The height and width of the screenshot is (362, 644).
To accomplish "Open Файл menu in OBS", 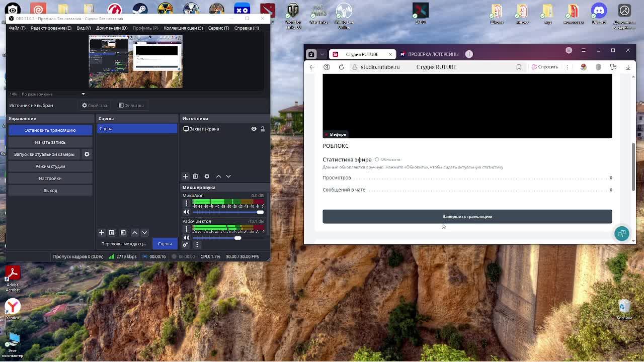I will (17, 28).
